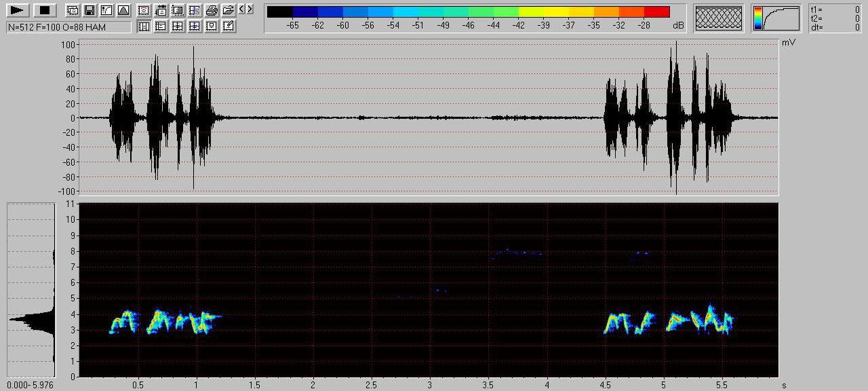The width and height of the screenshot is (868, 391).
Task: Click the stacked windows copy icon
Action: point(73,10)
